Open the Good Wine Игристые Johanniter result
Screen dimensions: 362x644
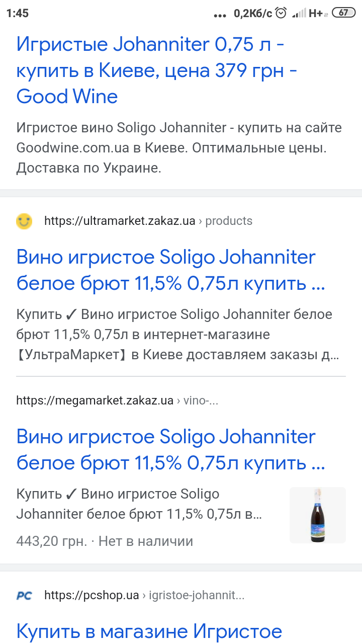tap(150, 70)
